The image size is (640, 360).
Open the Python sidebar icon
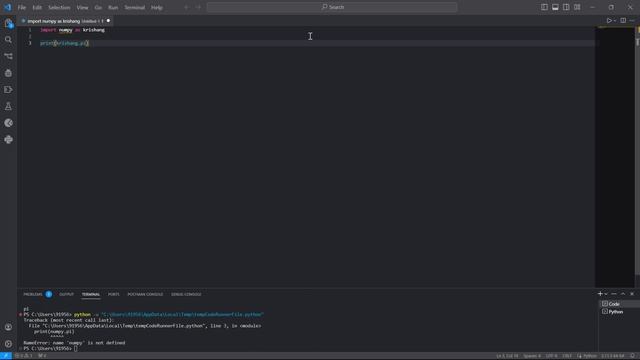[x=8, y=140]
